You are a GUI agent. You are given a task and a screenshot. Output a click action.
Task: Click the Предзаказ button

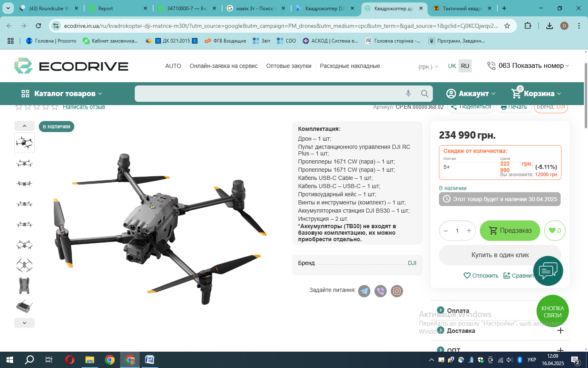[510, 231]
